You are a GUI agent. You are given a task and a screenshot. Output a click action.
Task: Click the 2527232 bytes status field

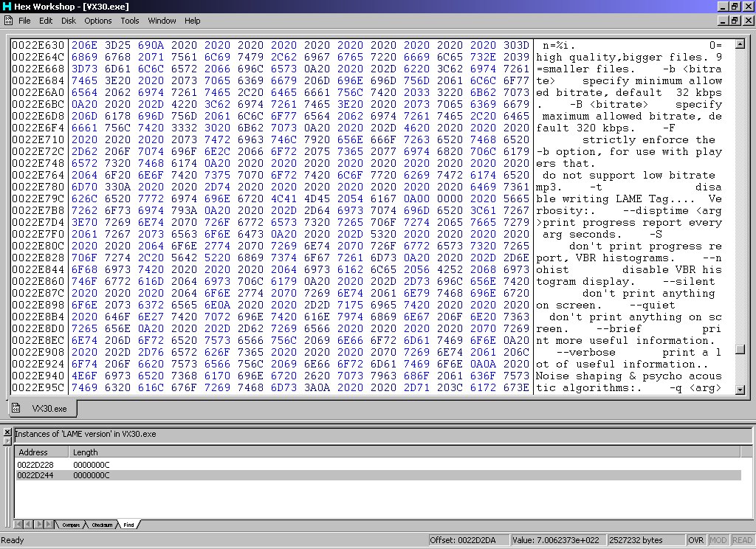pyautogui.click(x=646, y=540)
